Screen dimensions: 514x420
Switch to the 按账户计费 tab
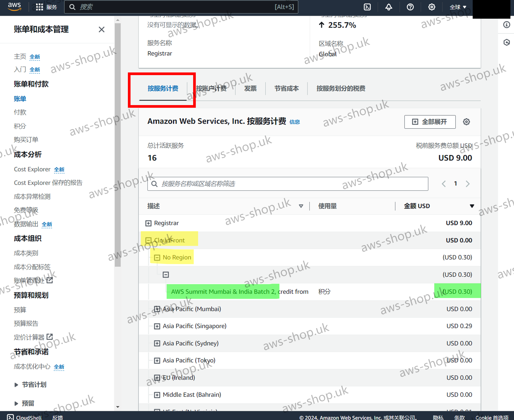click(211, 88)
